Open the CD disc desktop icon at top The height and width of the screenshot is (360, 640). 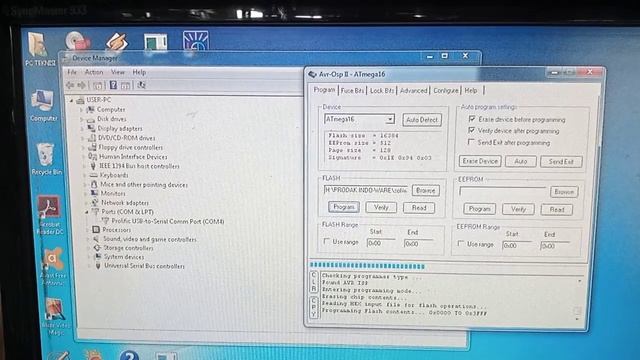77,41
